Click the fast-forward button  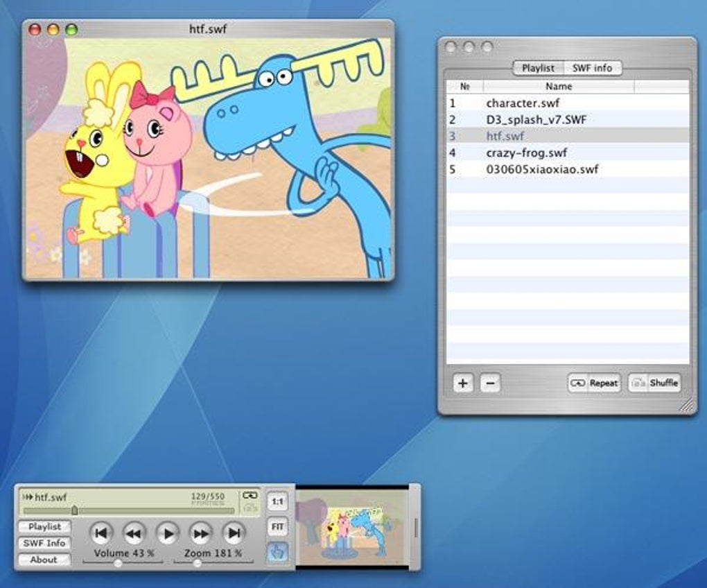(200, 533)
